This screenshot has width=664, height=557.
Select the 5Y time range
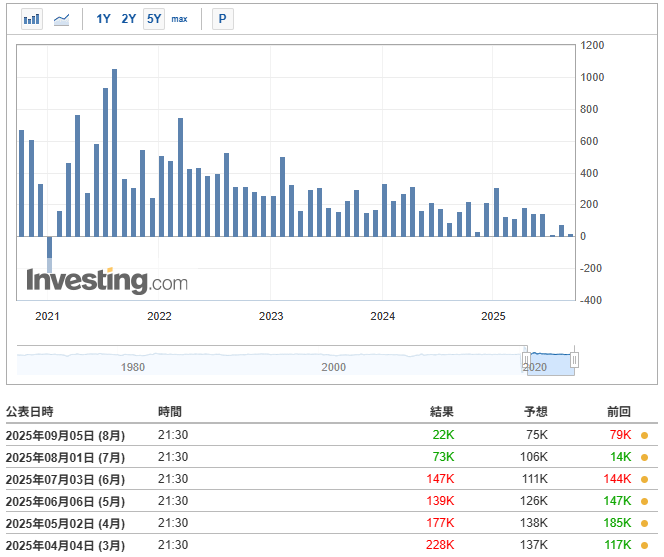pyautogui.click(x=154, y=19)
